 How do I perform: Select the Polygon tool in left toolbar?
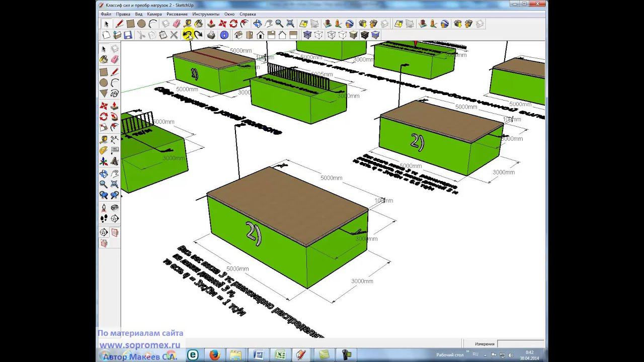click(104, 94)
